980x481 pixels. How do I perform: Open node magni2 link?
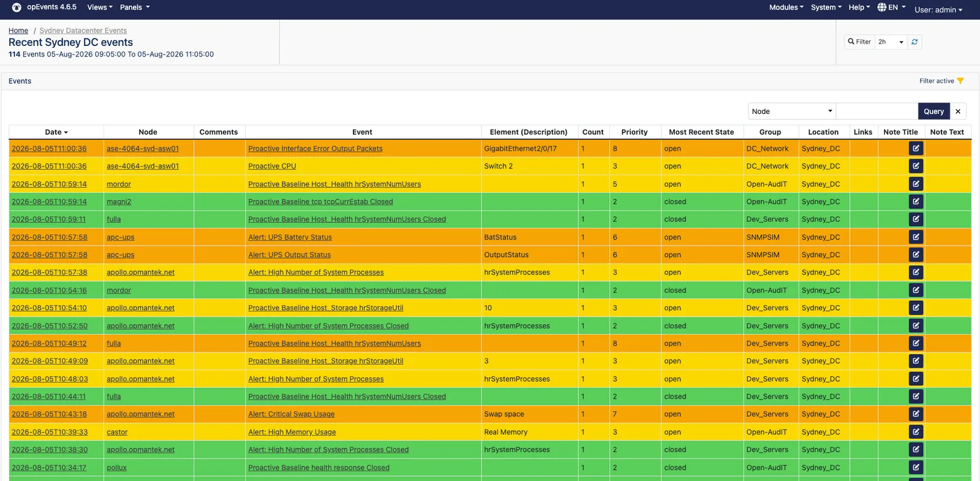[x=119, y=202]
